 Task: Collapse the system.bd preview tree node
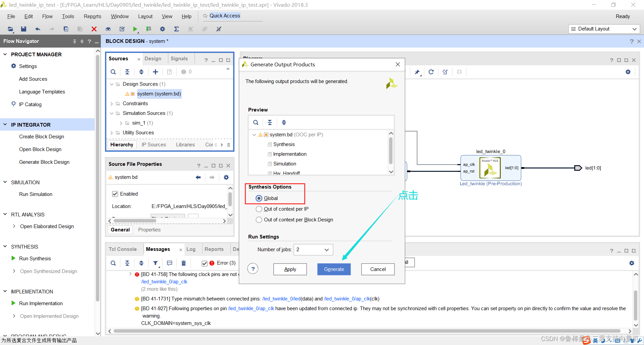[254, 135]
